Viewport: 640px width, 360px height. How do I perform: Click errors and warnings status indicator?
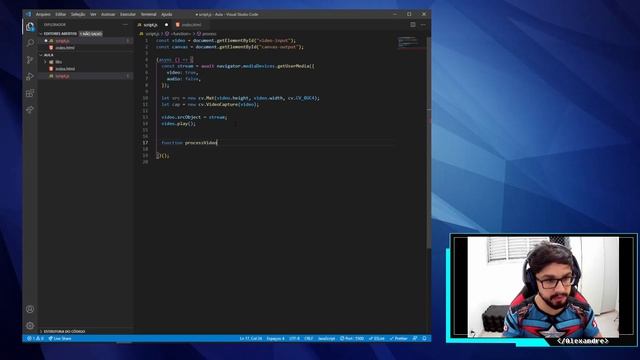[x=36, y=338]
